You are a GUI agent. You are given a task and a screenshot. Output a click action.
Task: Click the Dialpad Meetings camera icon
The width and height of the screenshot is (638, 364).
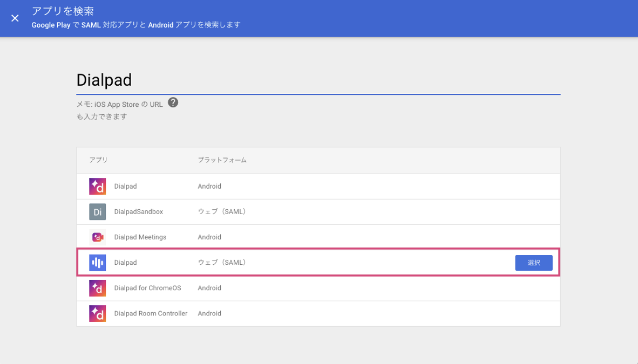tap(98, 237)
